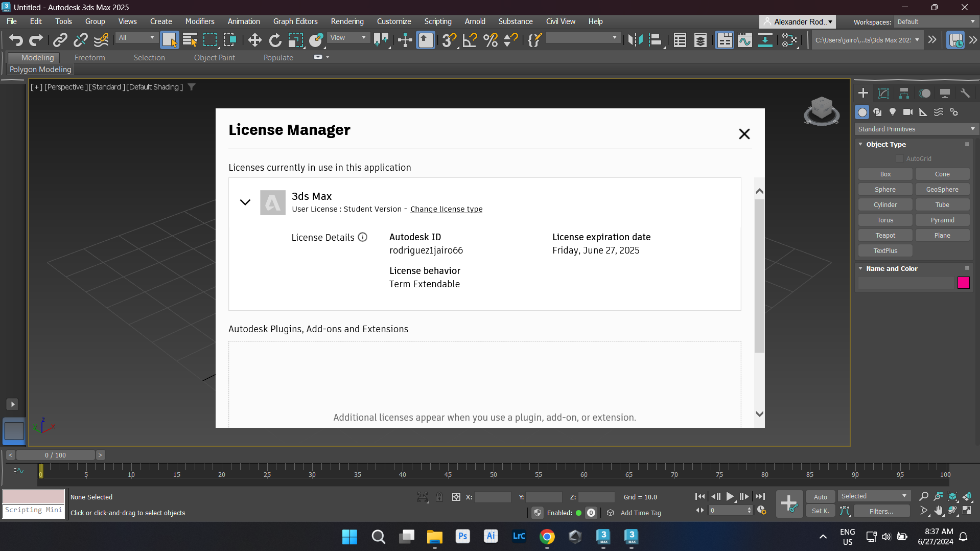Viewport: 980px width, 551px height.
Task: Select the Select and Move tool
Action: [x=254, y=40]
